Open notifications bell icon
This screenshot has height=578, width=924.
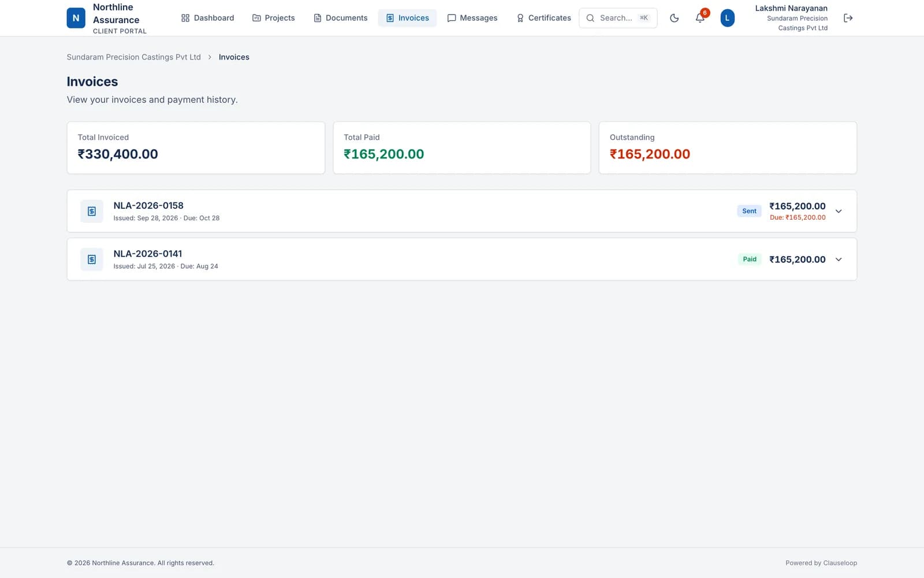[700, 18]
